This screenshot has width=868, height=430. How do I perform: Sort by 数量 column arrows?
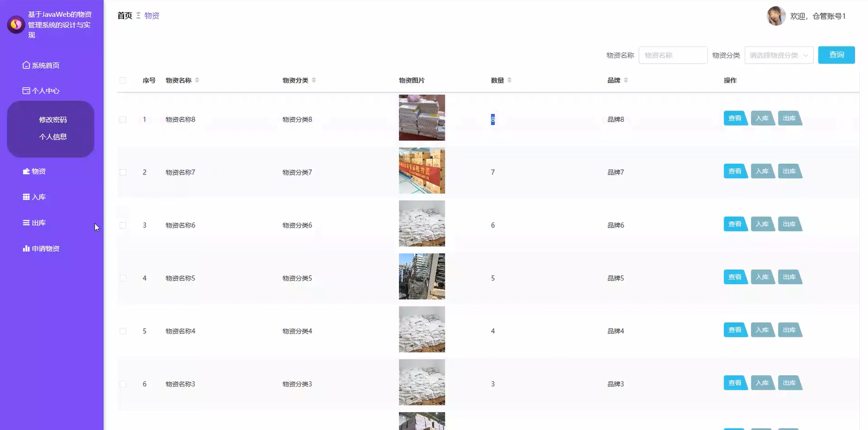tap(510, 80)
